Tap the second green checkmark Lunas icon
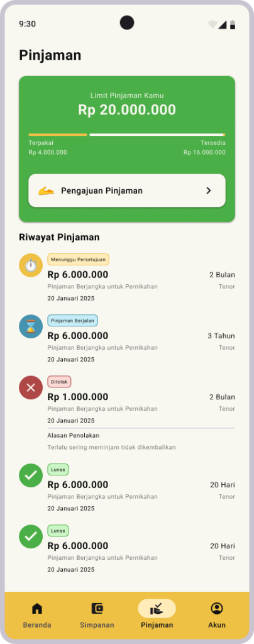The image size is (254, 644). [x=31, y=537]
